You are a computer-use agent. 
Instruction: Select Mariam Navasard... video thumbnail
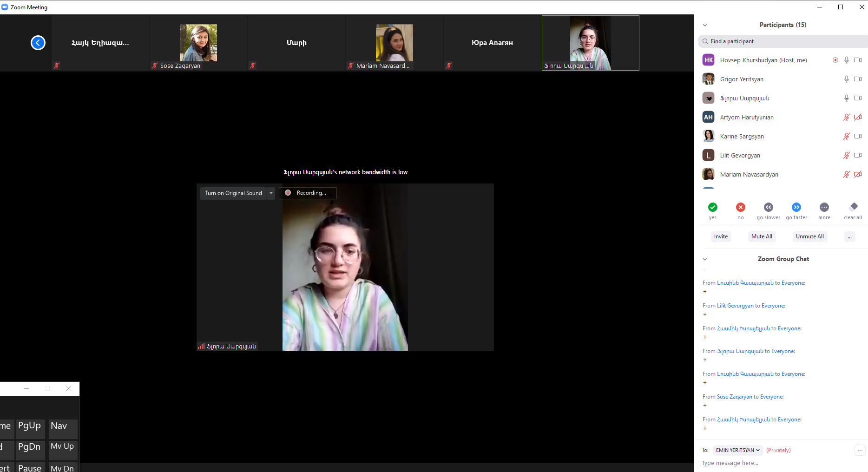395,43
